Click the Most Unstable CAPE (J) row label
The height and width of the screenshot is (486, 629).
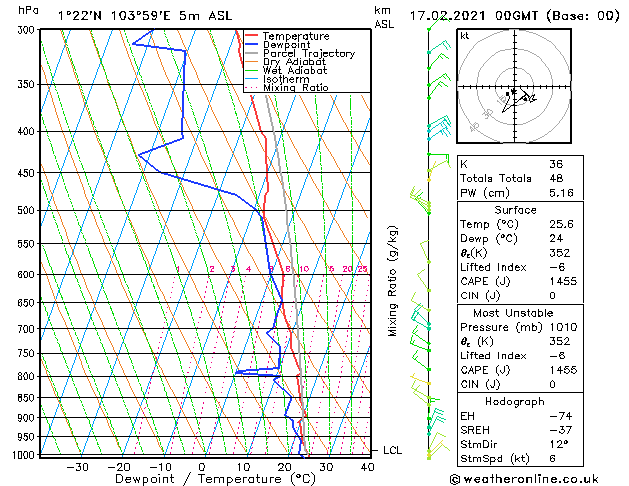coord(485,370)
